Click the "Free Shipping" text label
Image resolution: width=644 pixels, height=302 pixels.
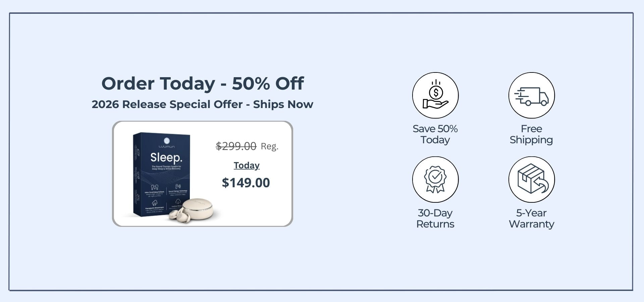point(531,134)
